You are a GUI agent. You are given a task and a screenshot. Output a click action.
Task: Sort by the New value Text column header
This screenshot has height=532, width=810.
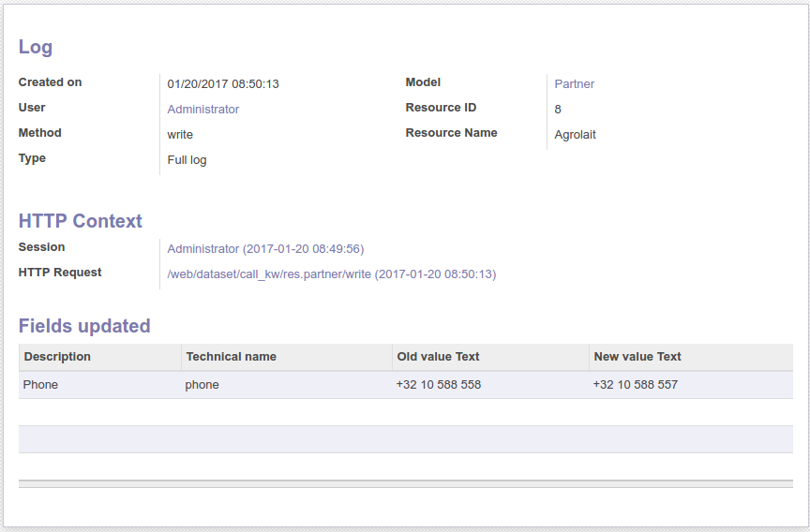[637, 357]
